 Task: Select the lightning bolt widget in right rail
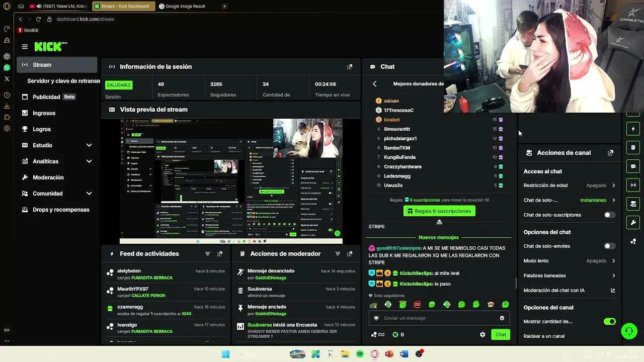pyautogui.click(x=633, y=129)
